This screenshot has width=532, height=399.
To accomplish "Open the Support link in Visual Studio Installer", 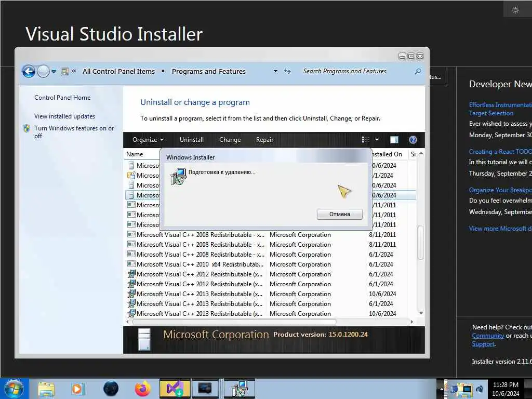I will (x=483, y=344).
